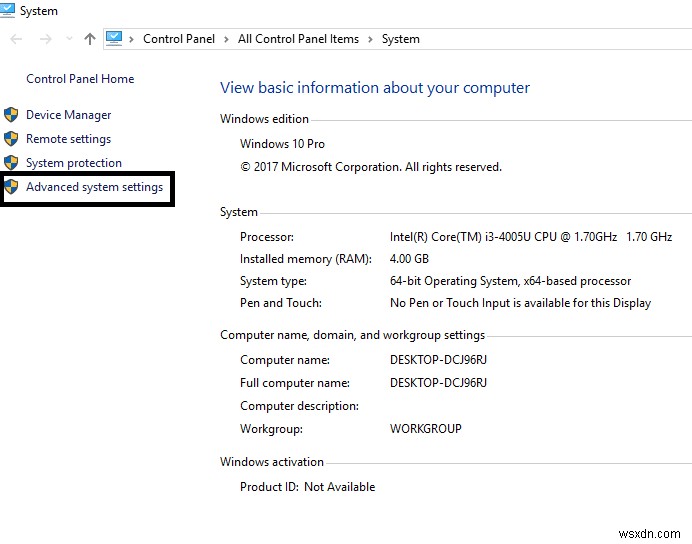692x544 pixels.
Task: Click the shield icon beside Advanced system settings
Action: [11, 187]
